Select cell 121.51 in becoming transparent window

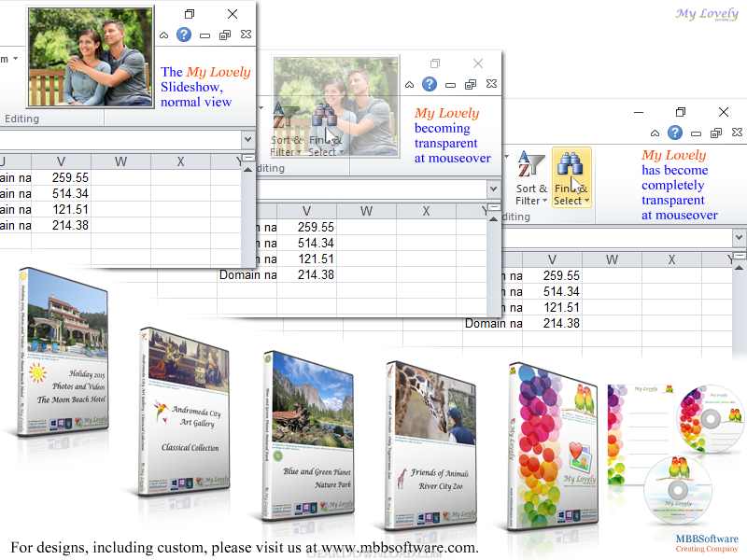click(307, 259)
